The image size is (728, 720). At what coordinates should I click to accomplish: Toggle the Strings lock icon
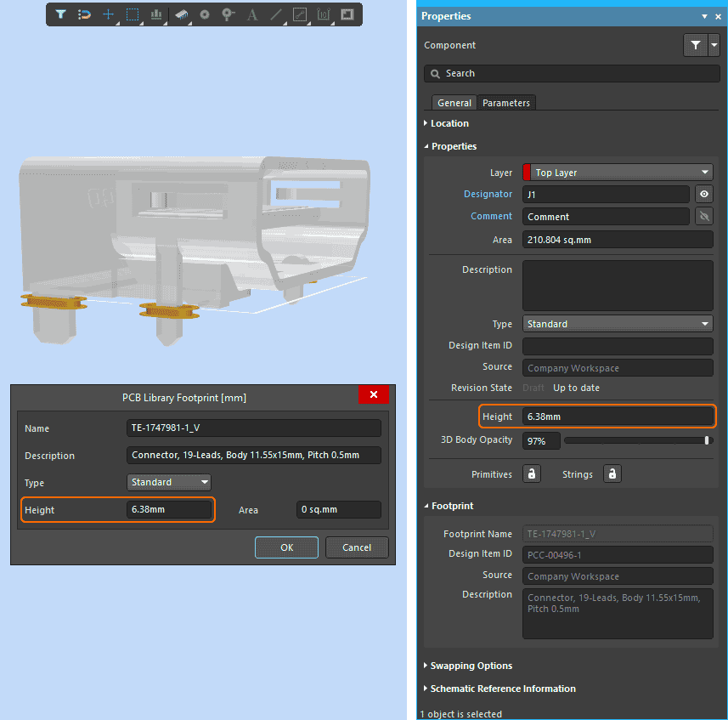click(612, 473)
